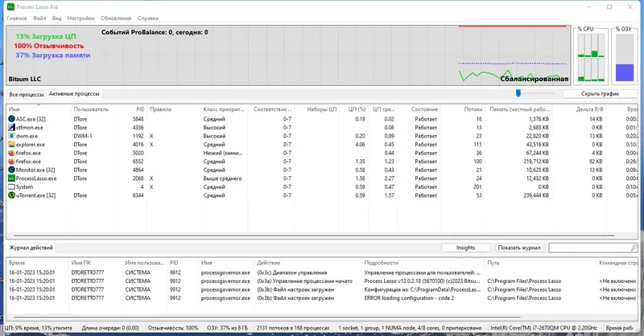Select the System process icon
Screen dimensions: 644x336
pos(11,186)
